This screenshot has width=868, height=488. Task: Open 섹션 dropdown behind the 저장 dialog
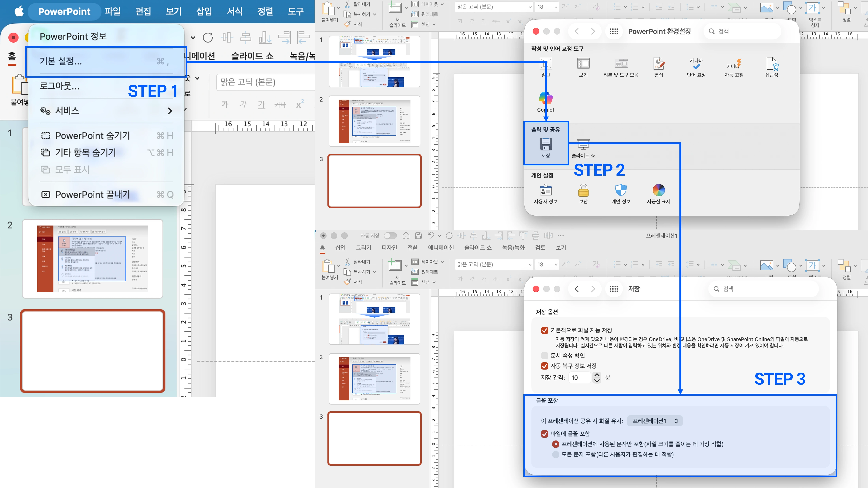click(x=434, y=282)
